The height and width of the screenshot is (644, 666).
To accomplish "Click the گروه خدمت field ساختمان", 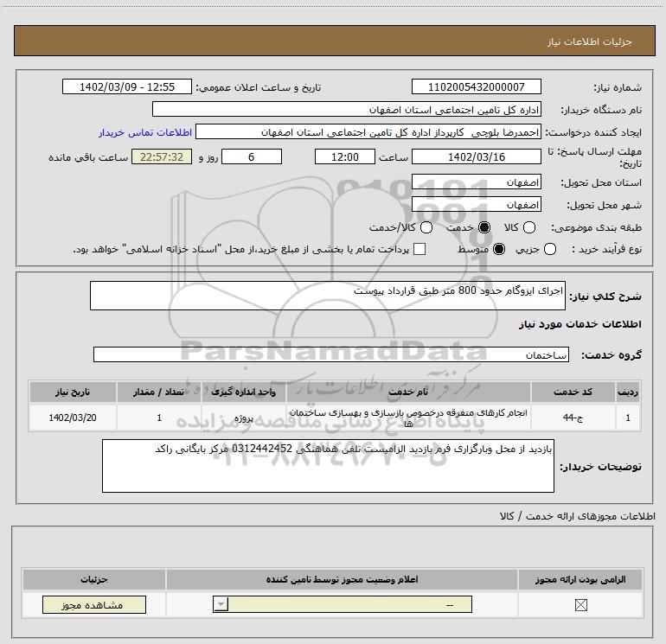I will [x=331, y=354].
